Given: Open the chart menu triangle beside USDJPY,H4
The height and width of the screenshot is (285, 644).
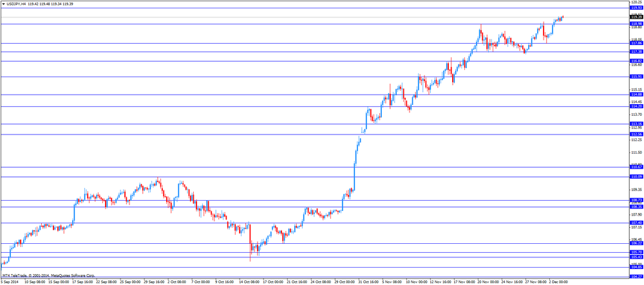Looking at the screenshot, I should click(x=3, y=3).
